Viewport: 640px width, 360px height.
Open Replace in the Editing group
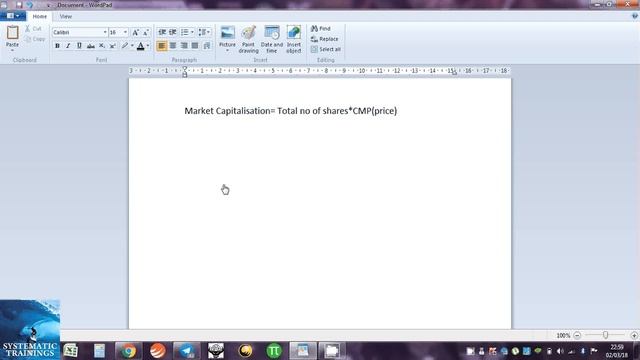point(324,39)
